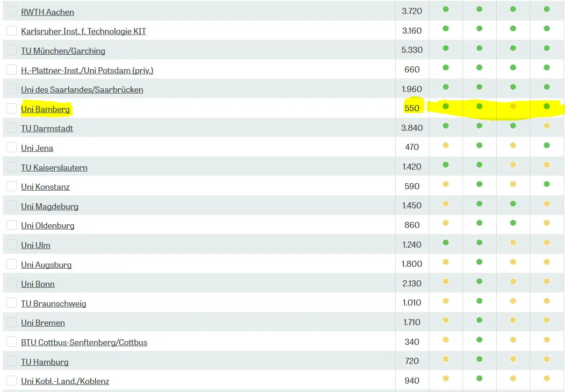This screenshot has height=392, width=565.
Task: Open the Uni Ulm link
Action: pos(36,245)
